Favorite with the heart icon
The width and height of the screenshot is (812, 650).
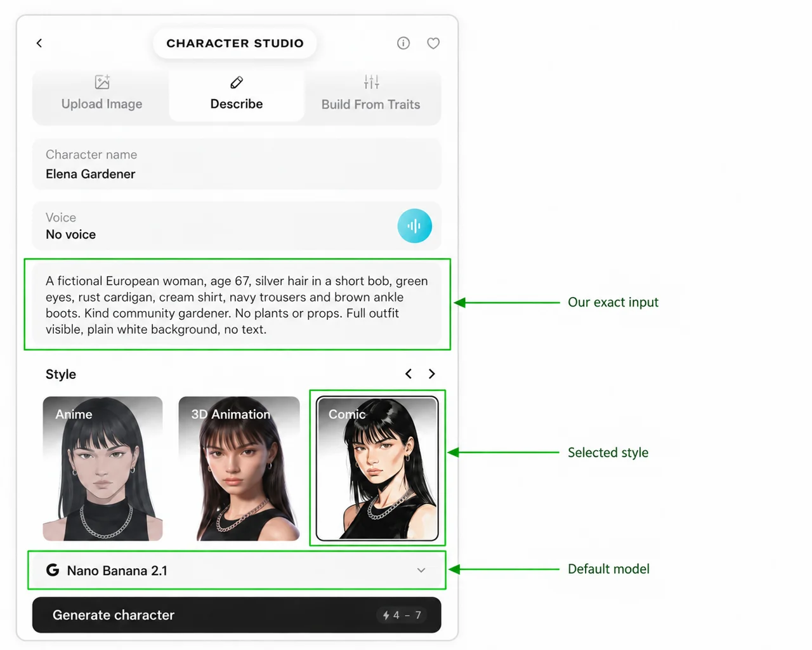point(433,43)
